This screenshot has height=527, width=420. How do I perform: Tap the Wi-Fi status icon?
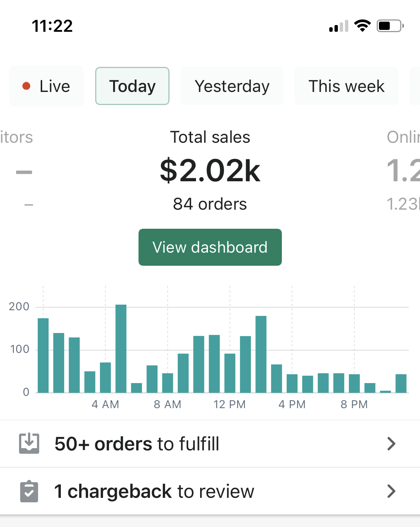point(362,26)
